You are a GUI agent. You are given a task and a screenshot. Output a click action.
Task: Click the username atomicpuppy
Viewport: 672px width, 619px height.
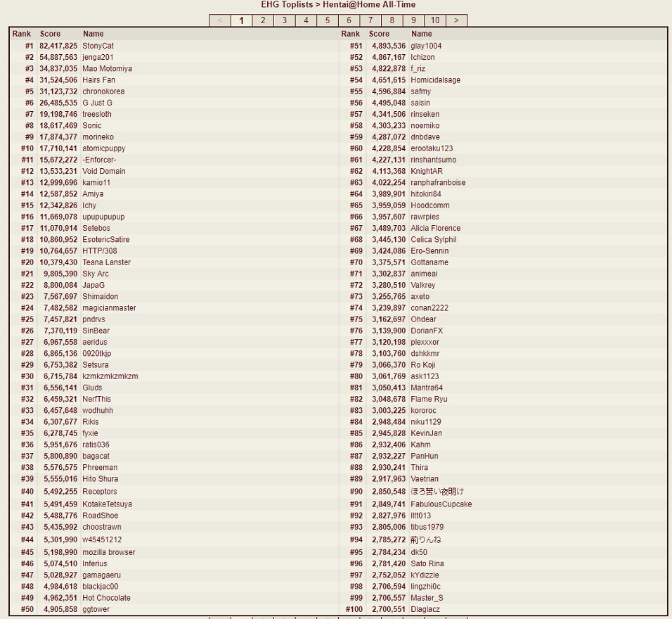point(103,148)
